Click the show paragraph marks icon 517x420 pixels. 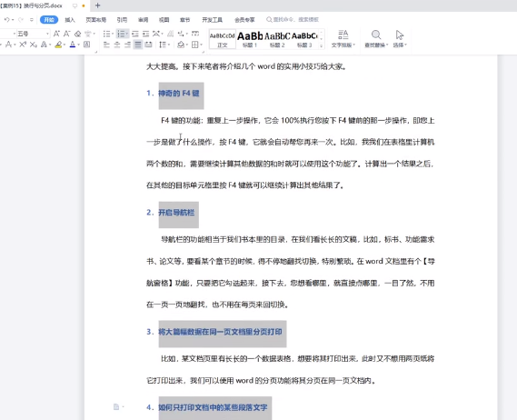click(181, 34)
